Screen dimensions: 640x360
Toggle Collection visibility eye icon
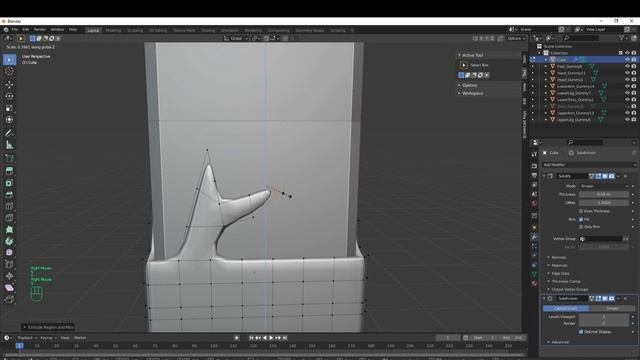click(627, 53)
